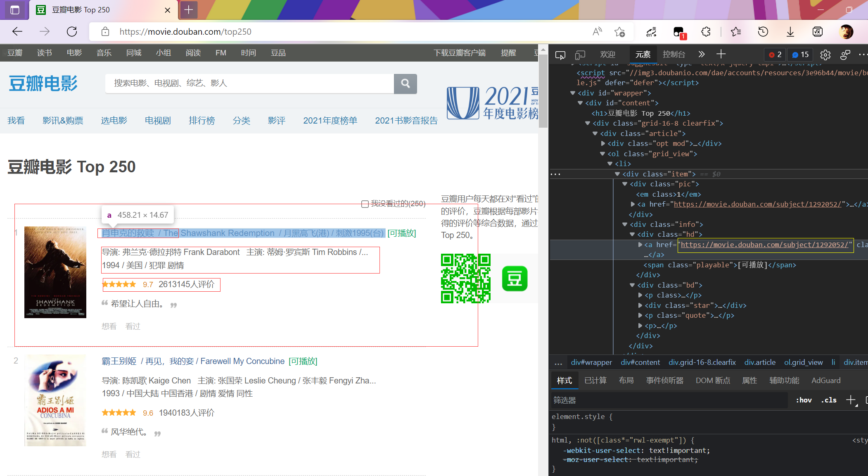Click the browser back arrow
Screen dimensions: 868x476
coord(17,32)
